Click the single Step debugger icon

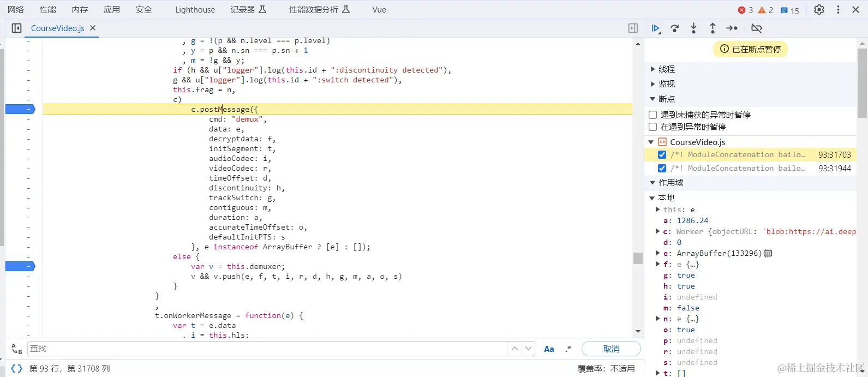click(732, 28)
